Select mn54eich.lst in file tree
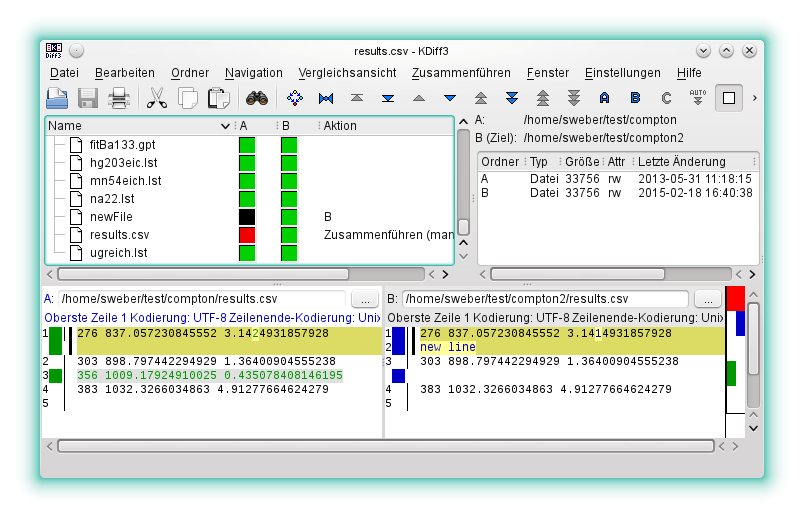This screenshot has height=518, width=804. pos(126,181)
